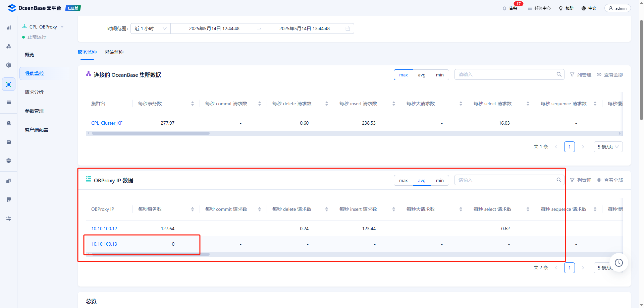Open the shield diagnostics sidebar icon
644x308 pixels.
tap(9, 161)
